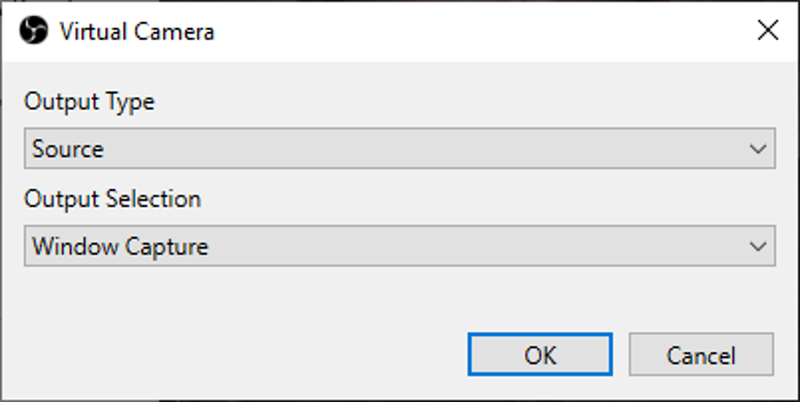Click the chevron arrow beside Source

coord(758,149)
